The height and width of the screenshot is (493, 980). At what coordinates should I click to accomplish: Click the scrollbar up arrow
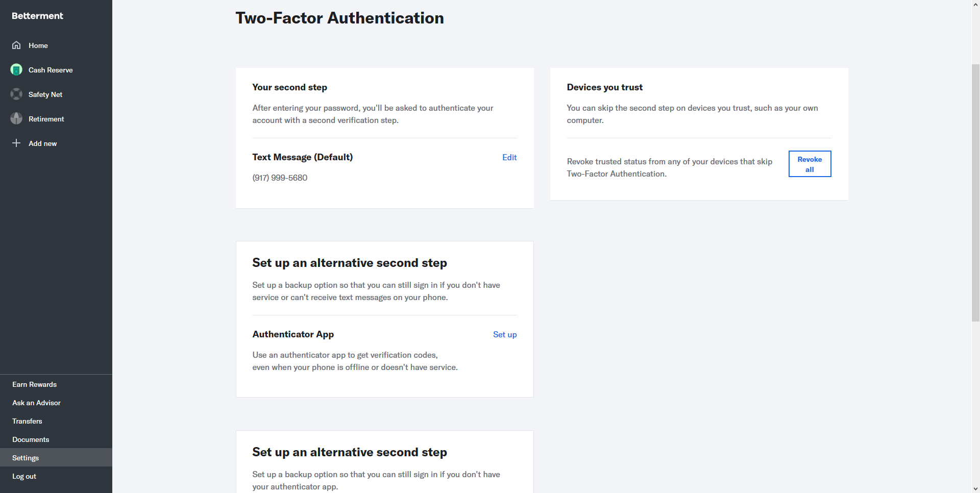(x=975, y=4)
